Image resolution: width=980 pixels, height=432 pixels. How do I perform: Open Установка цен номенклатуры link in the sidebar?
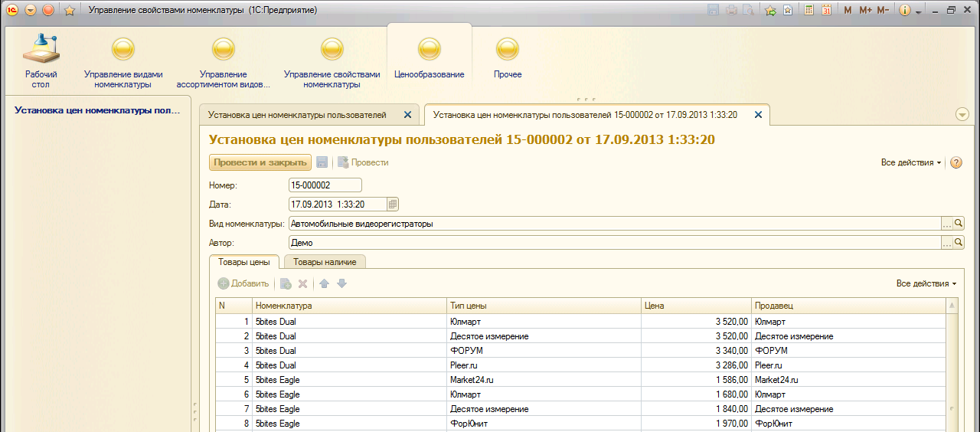(x=98, y=110)
